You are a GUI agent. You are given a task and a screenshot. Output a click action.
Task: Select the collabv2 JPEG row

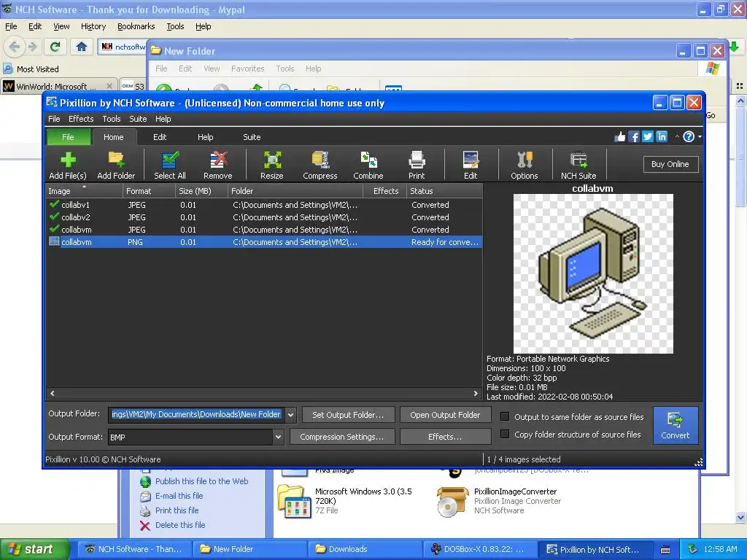[x=264, y=217]
